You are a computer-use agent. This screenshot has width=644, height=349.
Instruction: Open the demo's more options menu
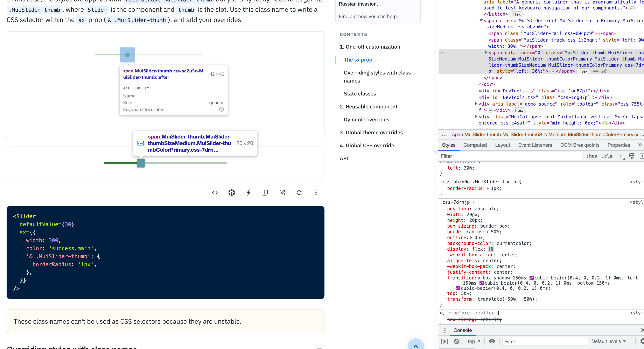click(316, 193)
